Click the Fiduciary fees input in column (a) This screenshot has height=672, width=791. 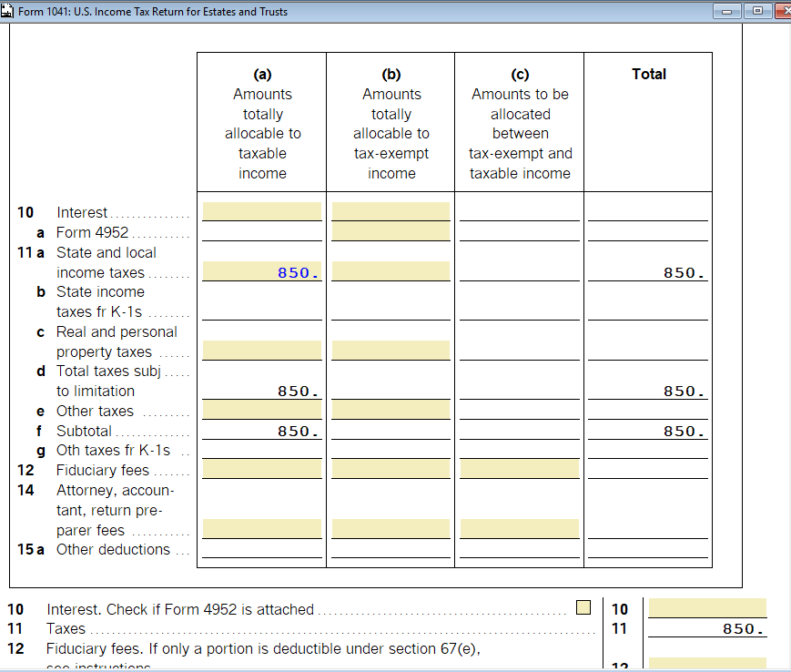(x=262, y=467)
